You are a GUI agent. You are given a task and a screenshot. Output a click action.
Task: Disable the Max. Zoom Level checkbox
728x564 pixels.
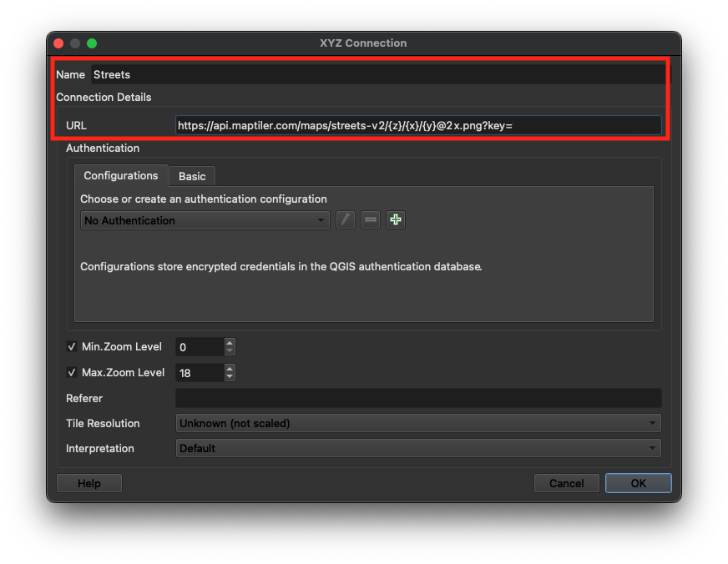click(x=72, y=372)
